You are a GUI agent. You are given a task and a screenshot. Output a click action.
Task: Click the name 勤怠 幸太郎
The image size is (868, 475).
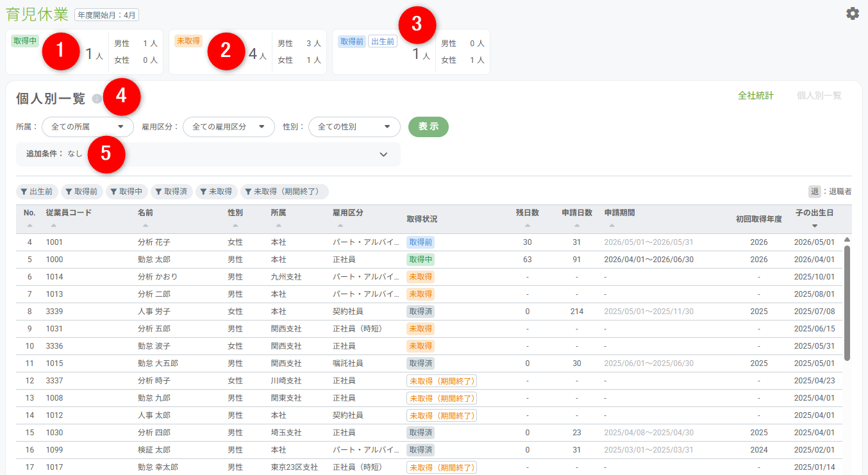click(158, 467)
